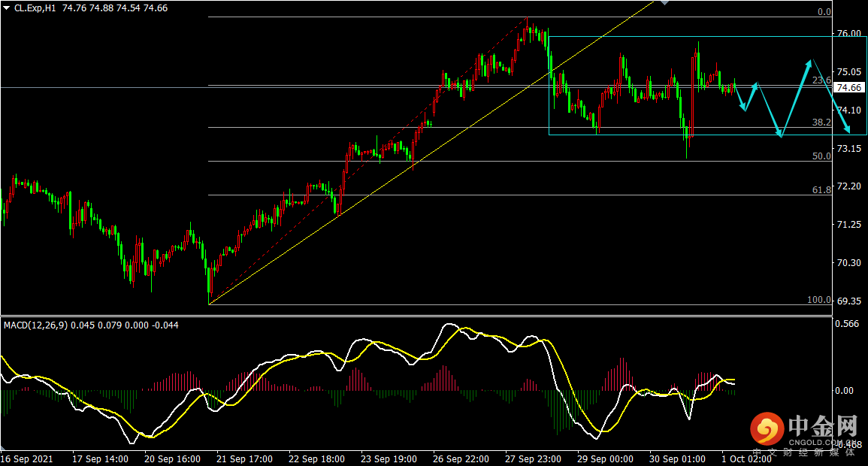The width and height of the screenshot is (868, 466).
Task: Click the high price value 74.88
Action: click(x=101, y=8)
